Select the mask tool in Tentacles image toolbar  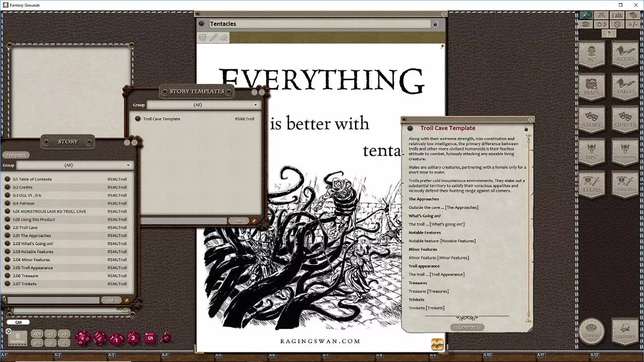(x=203, y=37)
